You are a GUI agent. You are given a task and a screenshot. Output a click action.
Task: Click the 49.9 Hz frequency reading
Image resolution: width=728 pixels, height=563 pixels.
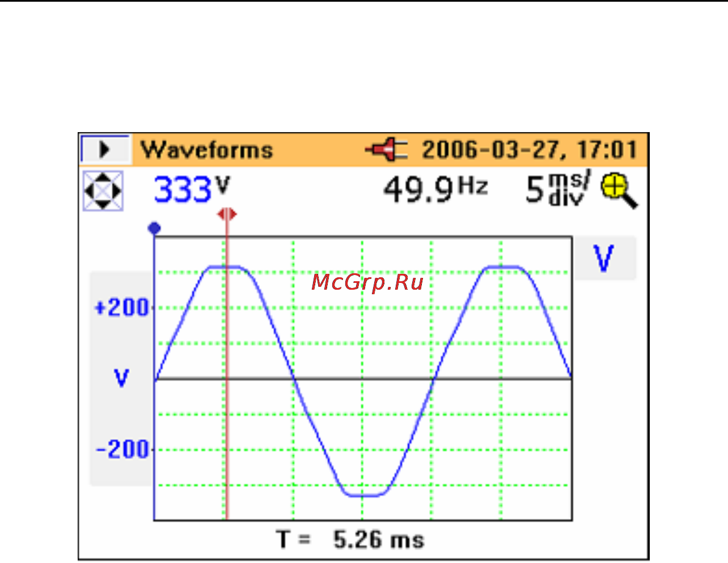point(435,189)
